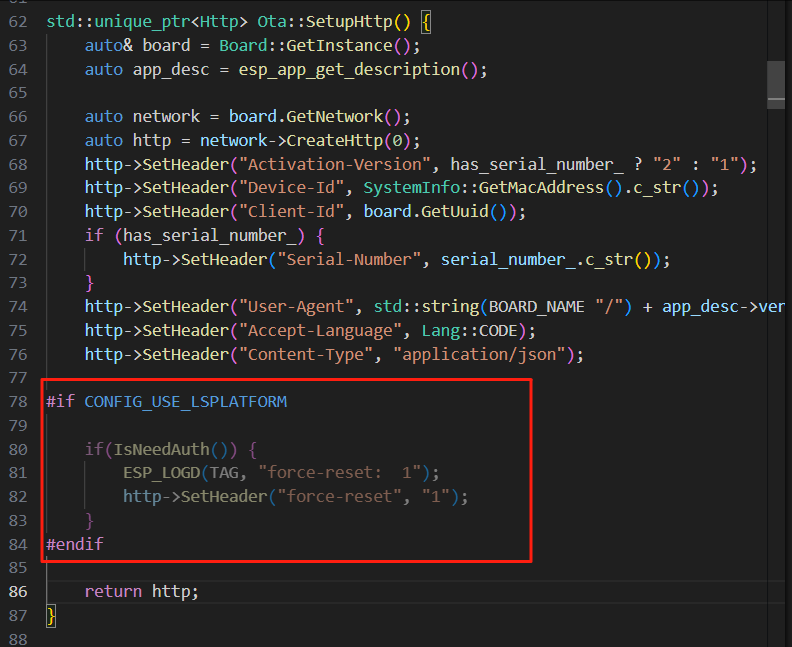Click the #endif directive
This screenshot has height=647, width=792.
coord(75,544)
